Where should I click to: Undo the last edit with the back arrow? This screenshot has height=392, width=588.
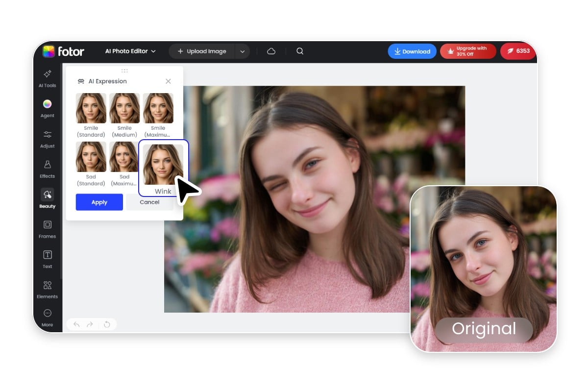76,324
